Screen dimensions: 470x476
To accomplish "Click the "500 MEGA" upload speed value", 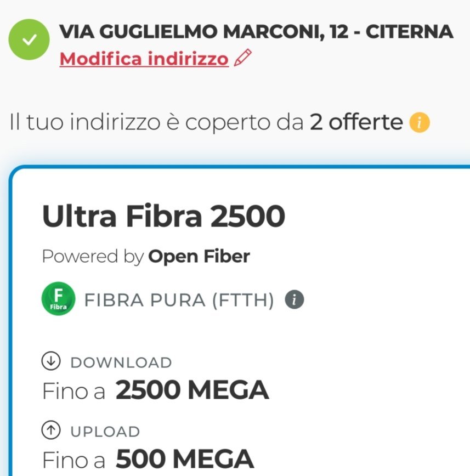I will 185,459.
